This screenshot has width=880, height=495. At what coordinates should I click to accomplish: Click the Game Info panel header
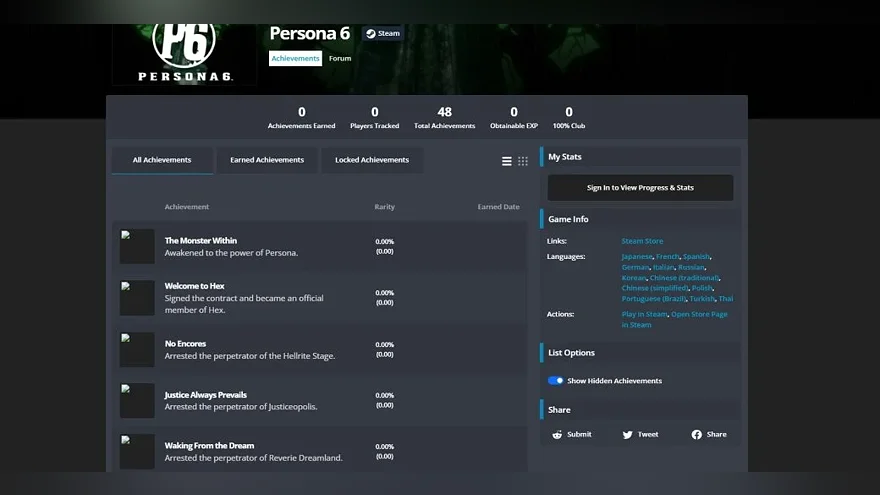pos(640,219)
